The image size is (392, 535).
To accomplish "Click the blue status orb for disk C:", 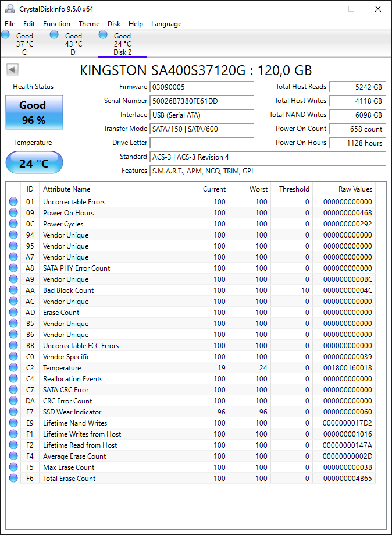I will [5, 34].
